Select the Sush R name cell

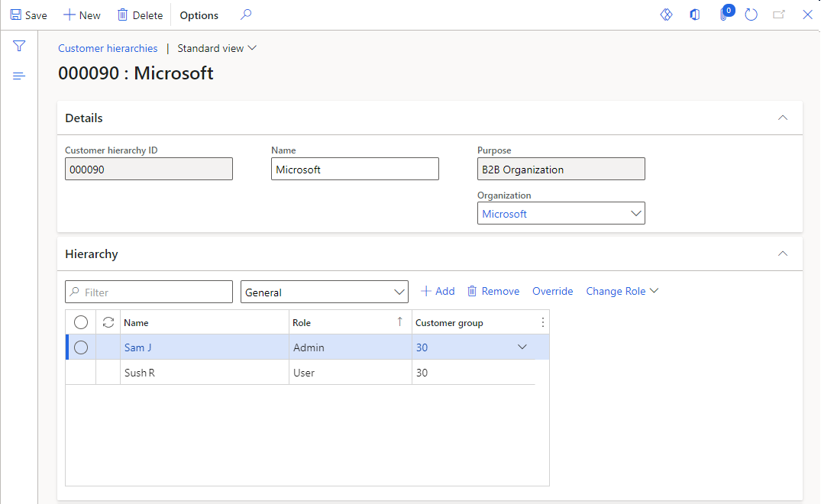(204, 373)
